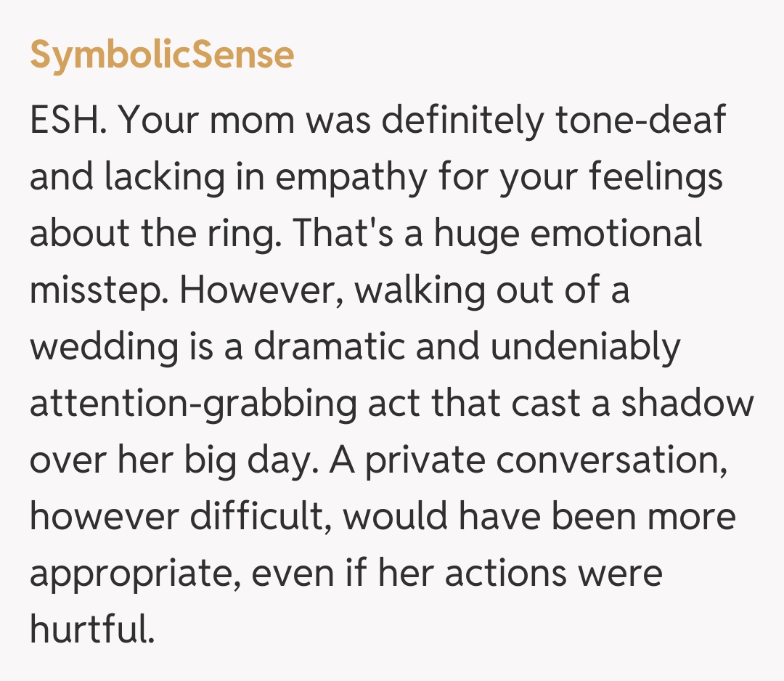Click the word 'tone-deaf' in the comment
This screenshot has width=784, height=681.
pyautogui.click(x=640, y=121)
